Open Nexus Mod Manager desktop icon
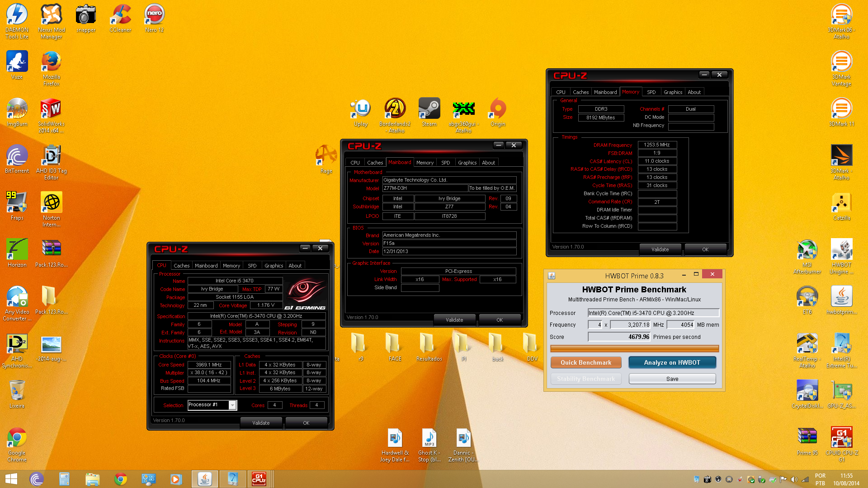Viewport: 868px width, 488px height. tap(52, 21)
